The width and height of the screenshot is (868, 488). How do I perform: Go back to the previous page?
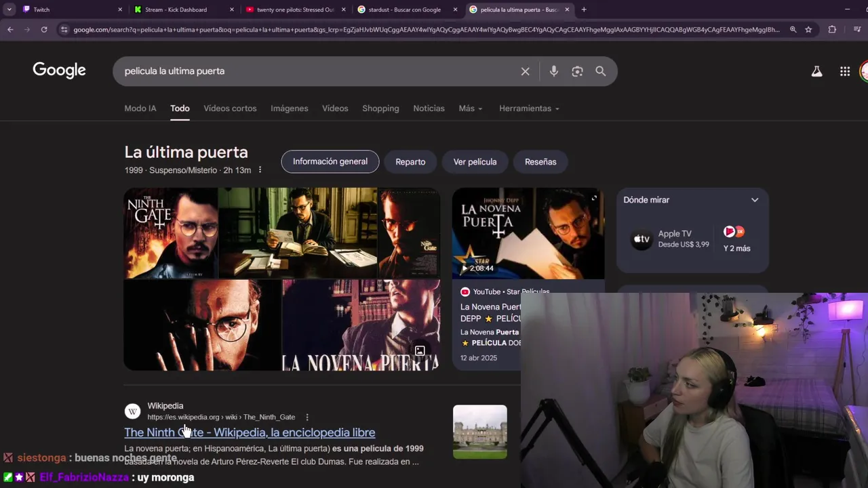[x=10, y=29]
